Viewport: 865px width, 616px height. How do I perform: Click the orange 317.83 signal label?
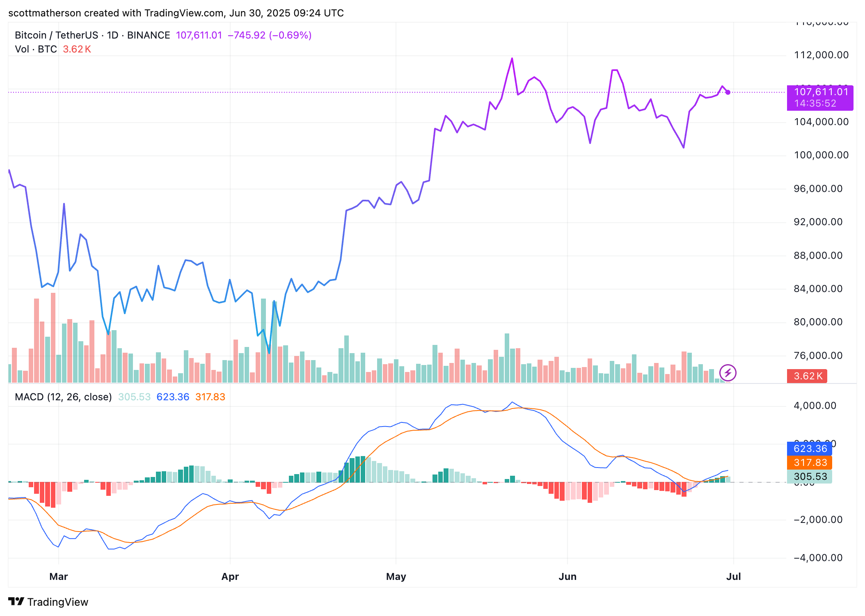coord(809,463)
